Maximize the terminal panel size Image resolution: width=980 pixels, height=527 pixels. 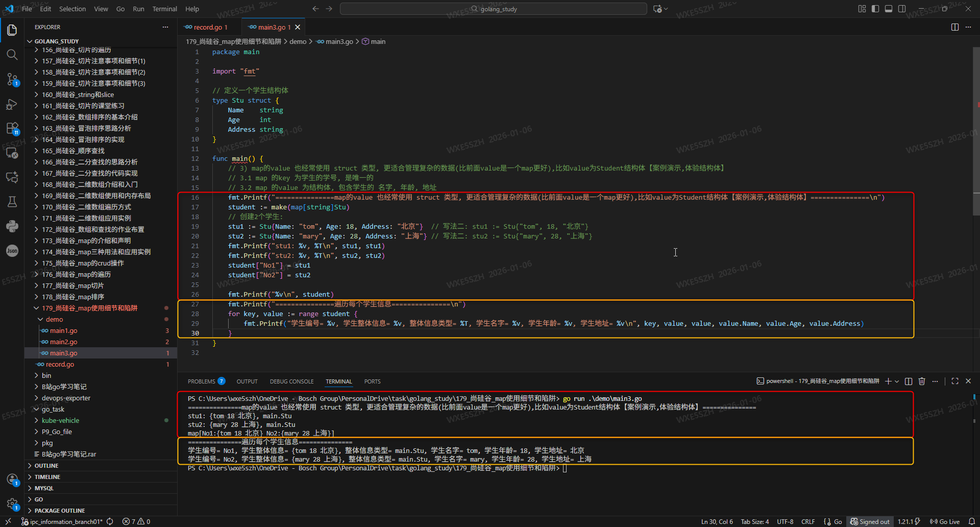(x=955, y=381)
